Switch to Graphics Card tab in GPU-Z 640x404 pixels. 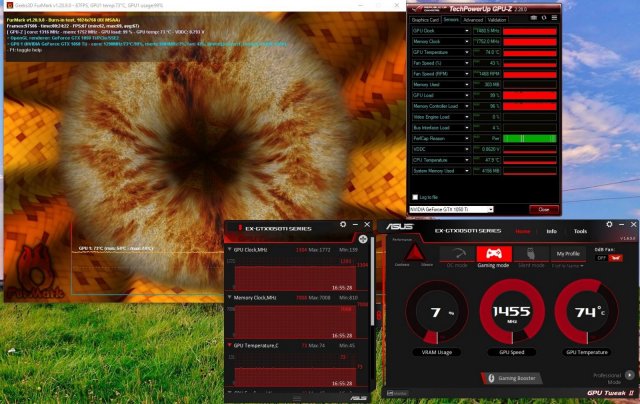[x=425, y=20]
